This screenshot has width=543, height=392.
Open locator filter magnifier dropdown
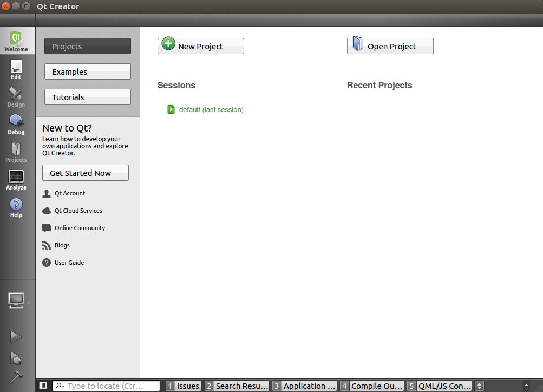[x=60, y=386]
